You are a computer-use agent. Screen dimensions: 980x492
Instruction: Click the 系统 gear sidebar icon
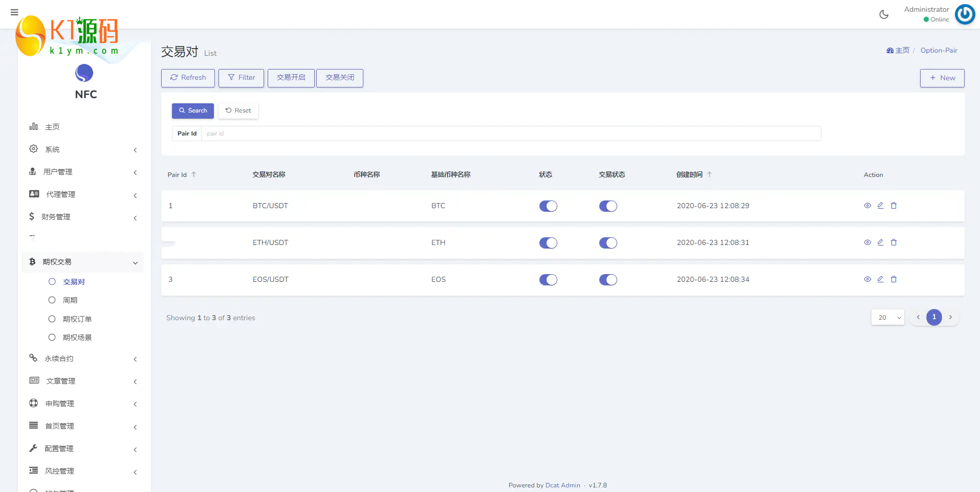(x=33, y=149)
